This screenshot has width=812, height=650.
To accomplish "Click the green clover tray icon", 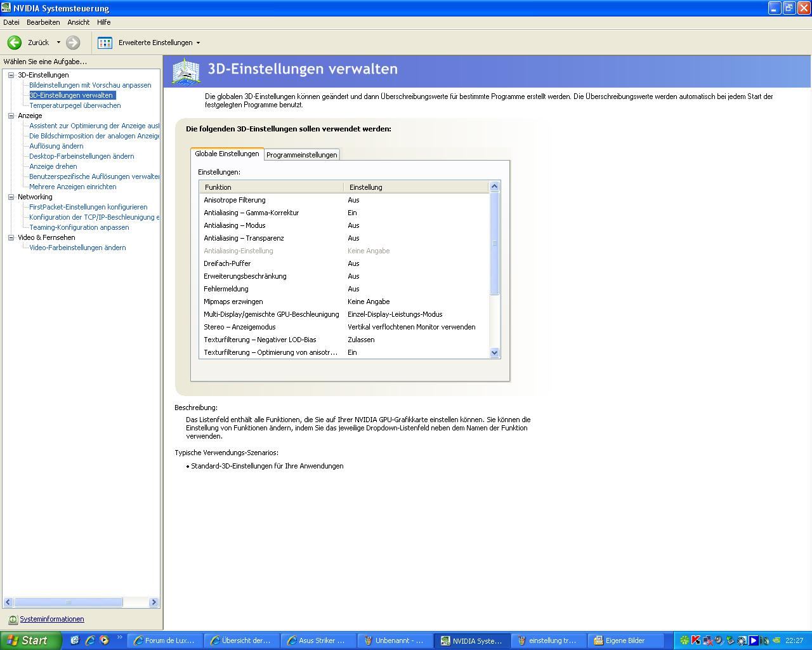I will (x=684, y=640).
